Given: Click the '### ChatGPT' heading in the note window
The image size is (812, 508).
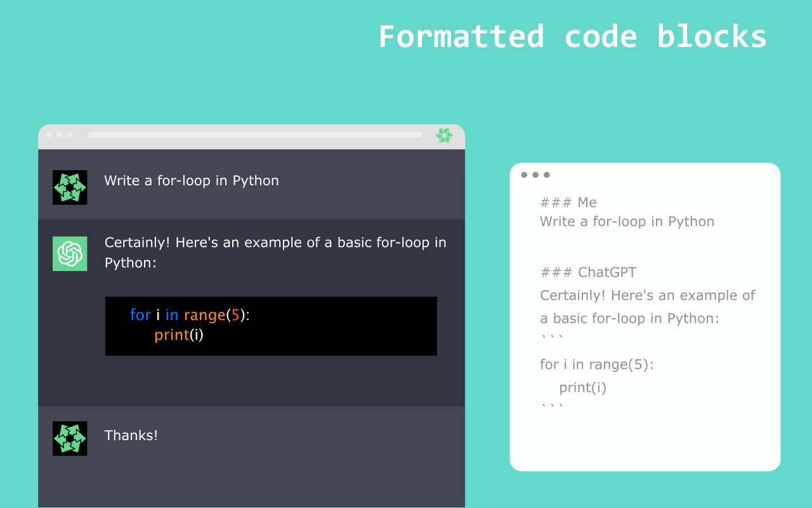Looking at the screenshot, I should tap(588, 272).
